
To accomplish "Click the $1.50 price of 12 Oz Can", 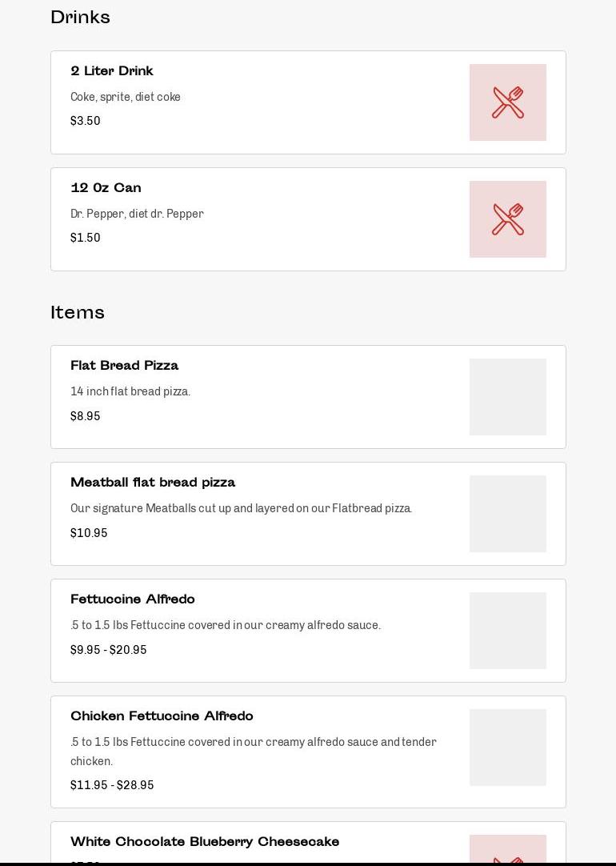I will click(x=86, y=238).
